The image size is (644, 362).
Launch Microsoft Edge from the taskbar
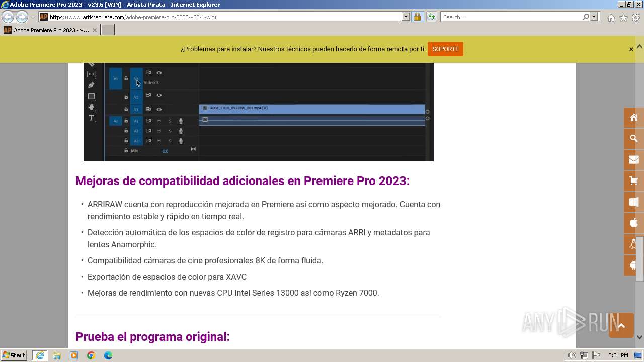[108, 355]
